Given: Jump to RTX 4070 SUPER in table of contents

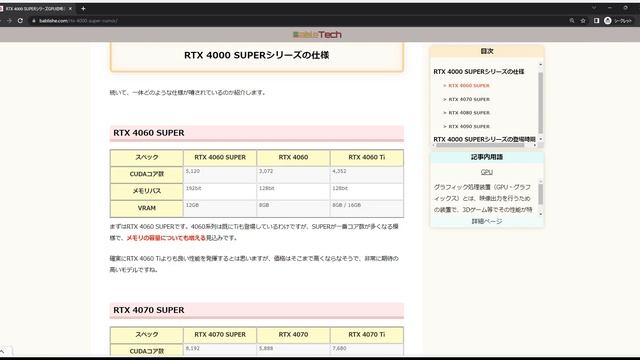Looking at the screenshot, I should [469, 99].
